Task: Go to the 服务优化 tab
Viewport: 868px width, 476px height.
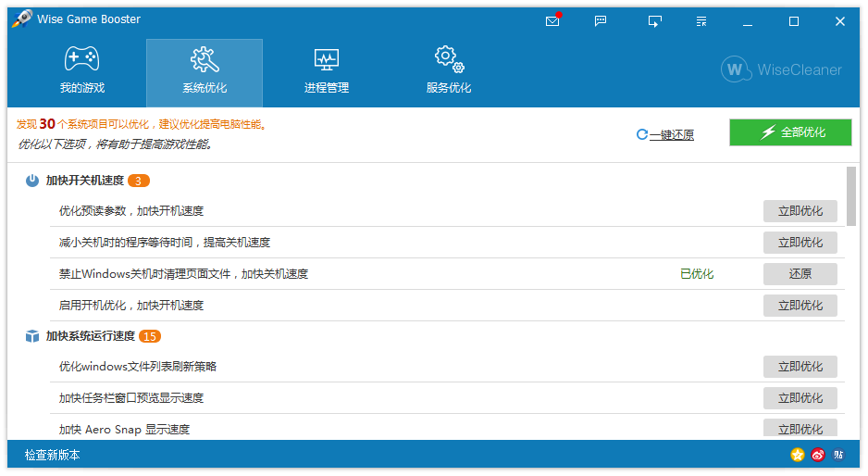Action: click(449, 72)
